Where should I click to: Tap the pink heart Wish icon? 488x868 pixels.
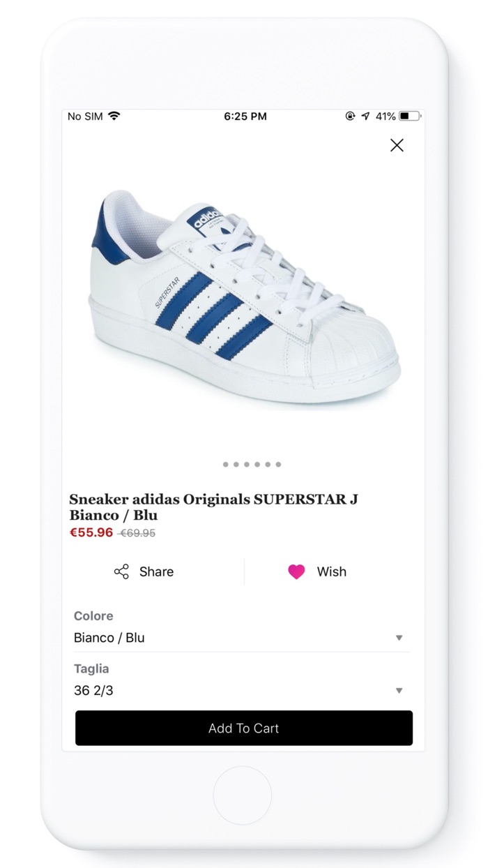pyautogui.click(x=296, y=572)
